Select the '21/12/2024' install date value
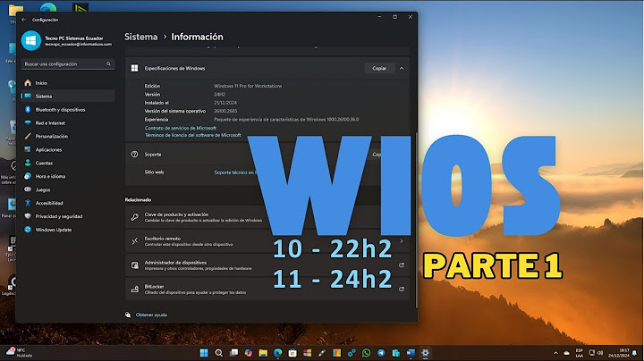Screen dimensions: 644x361 [x=225, y=103]
